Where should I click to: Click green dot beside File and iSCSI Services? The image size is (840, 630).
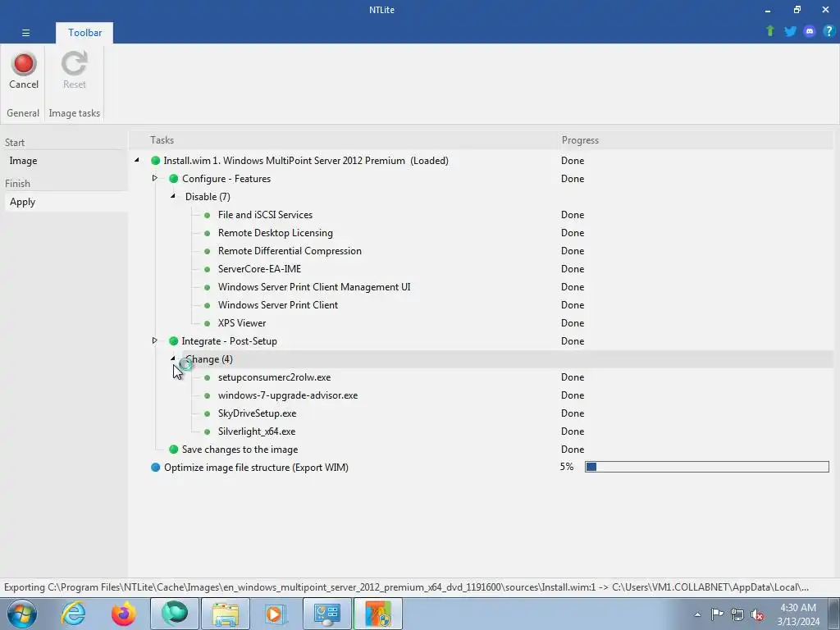tap(208, 216)
